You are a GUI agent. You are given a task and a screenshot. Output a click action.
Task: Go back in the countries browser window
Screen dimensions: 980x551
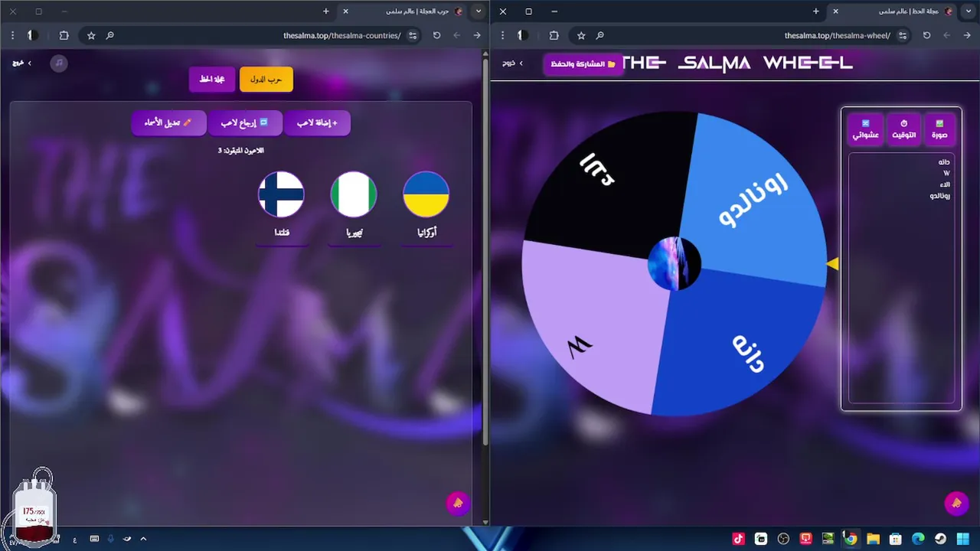[477, 35]
